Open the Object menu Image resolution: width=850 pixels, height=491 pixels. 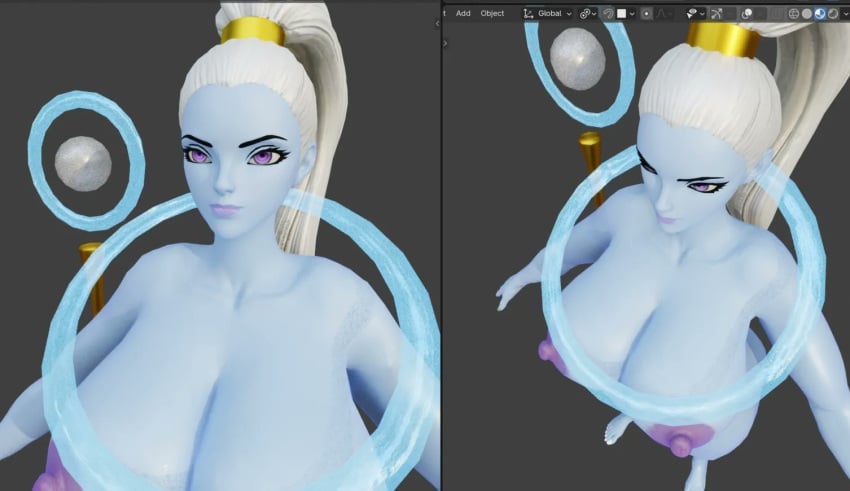[492, 14]
